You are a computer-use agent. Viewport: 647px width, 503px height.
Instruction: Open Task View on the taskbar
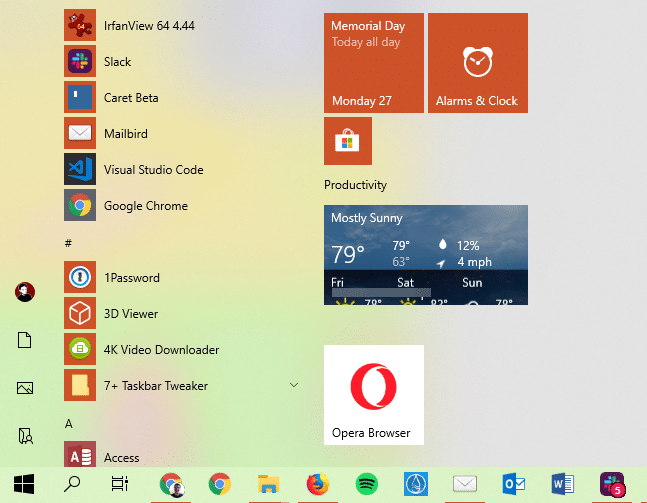120,484
